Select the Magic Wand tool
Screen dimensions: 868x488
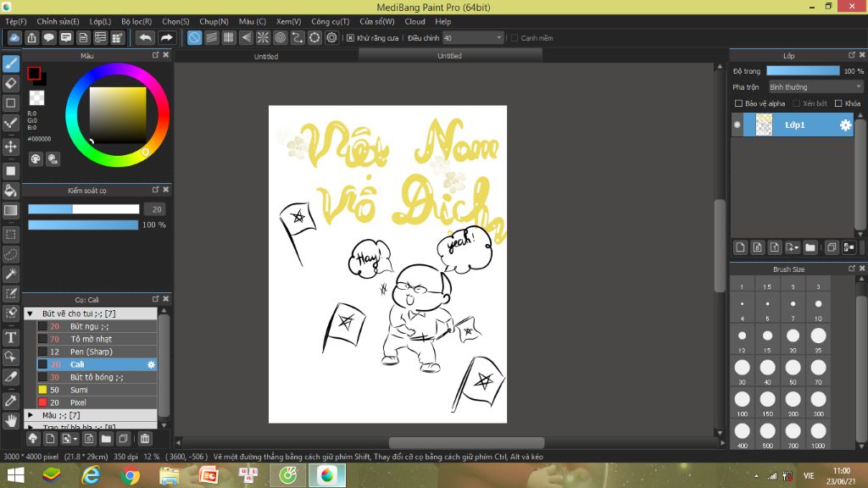pyautogui.click(x=11, y=274)
